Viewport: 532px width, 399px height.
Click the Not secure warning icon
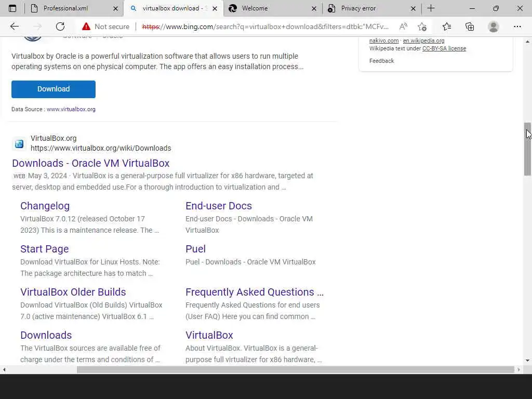coord(86,26)
